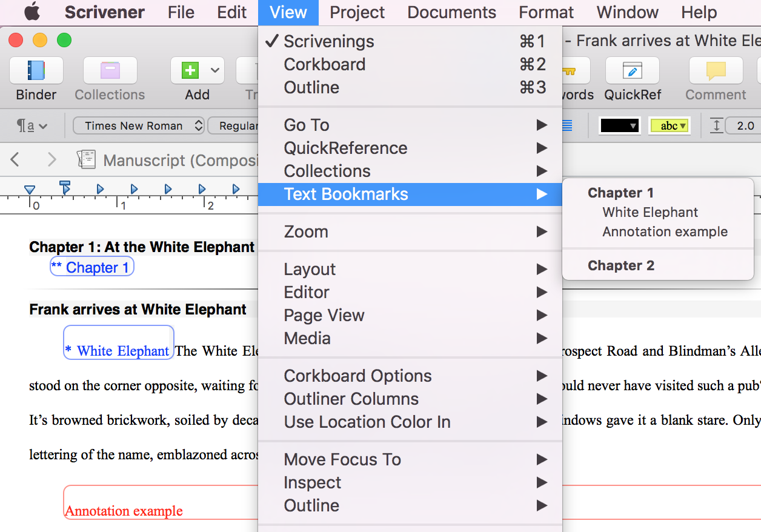The width and height of the screenshot is (761, 532).
Task: Click the green Add document icon
Action: coord(190,71)
